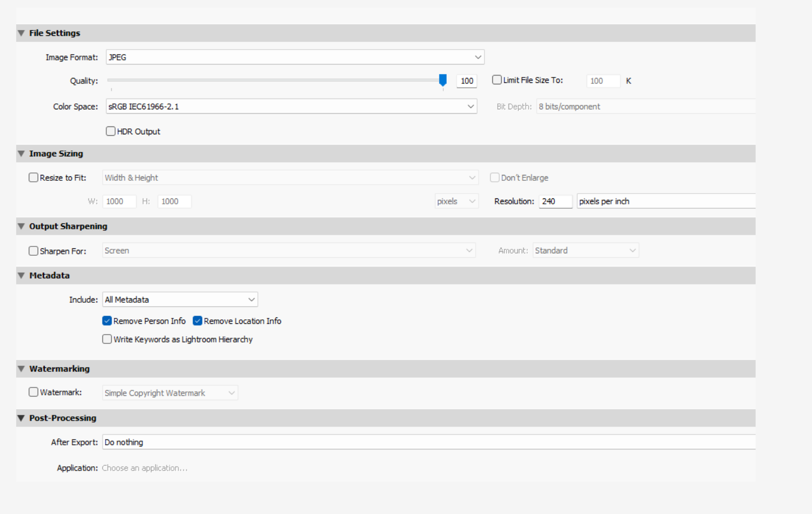The width and height of the screenshot is (812, 514).
Task: Uncheck Remove Person Info
Action: 107,321
